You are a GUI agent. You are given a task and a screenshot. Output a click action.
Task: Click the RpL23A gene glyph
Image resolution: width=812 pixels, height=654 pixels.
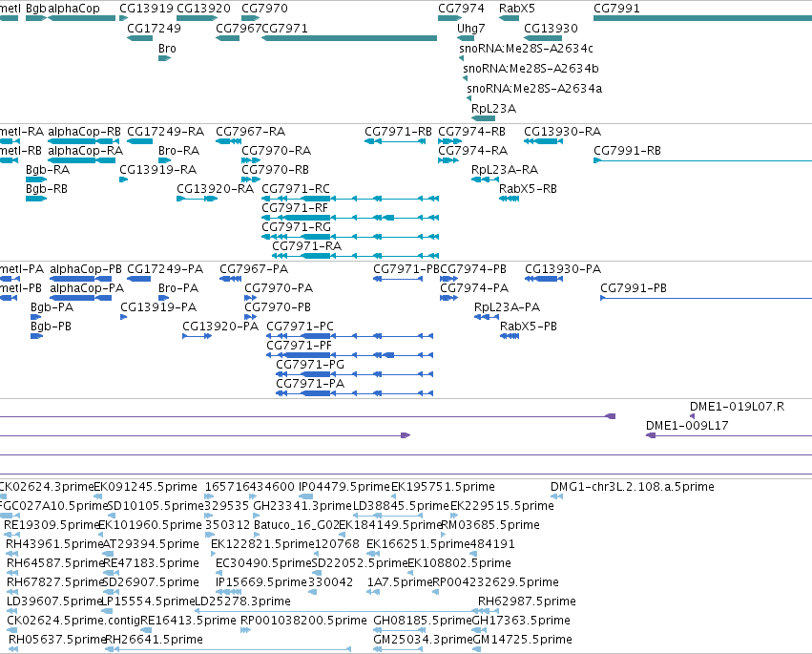click(x=483, y=118)
